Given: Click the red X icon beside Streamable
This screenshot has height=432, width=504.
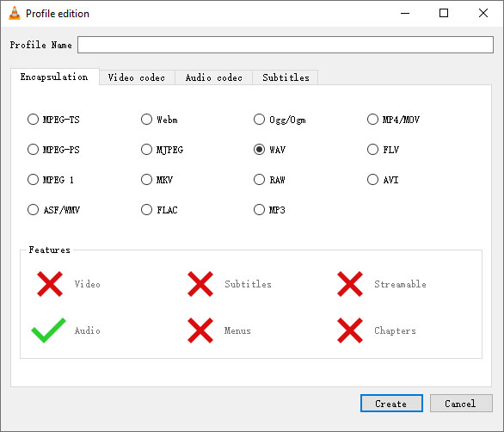Looking at the screenshot, I should [x=350, y=284].
